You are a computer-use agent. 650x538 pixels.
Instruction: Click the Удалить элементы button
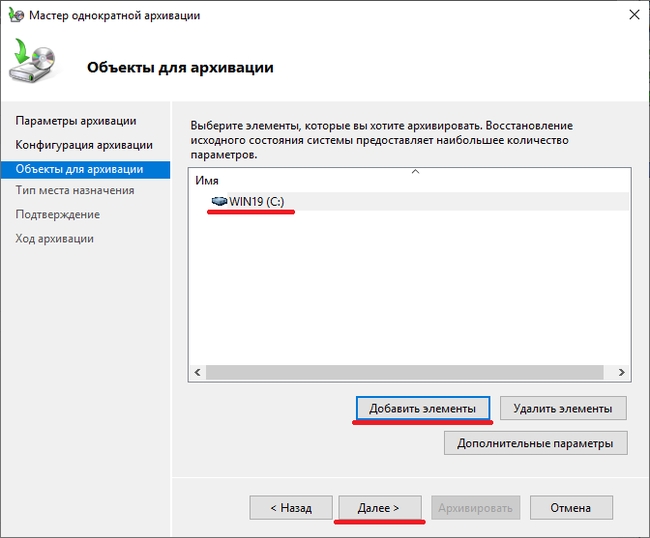click(562, 408)
